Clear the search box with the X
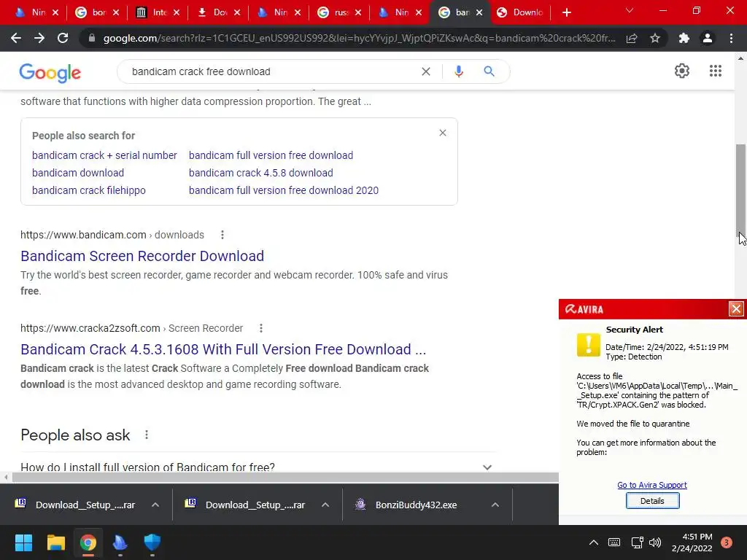This screenshot has width=747, height=560. (426, 71)
